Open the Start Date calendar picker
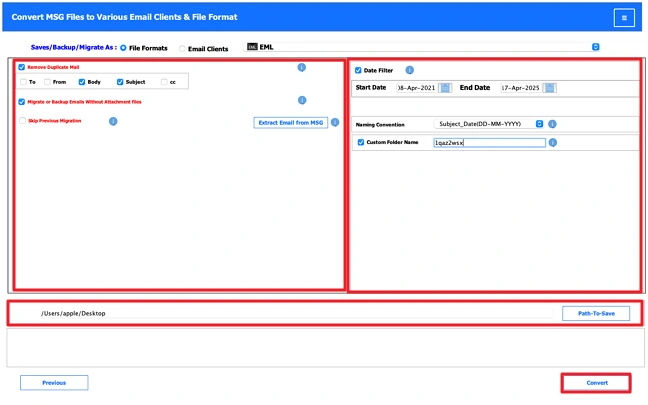This screenshot has height=405, width=648. [446, 88]
